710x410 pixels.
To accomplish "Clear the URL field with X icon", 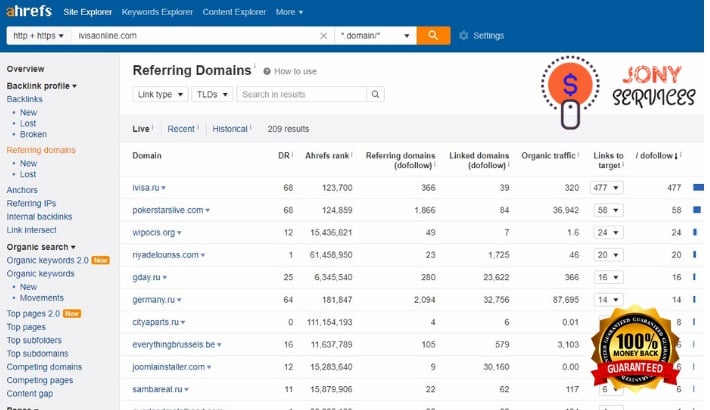I will click(323, 36).
